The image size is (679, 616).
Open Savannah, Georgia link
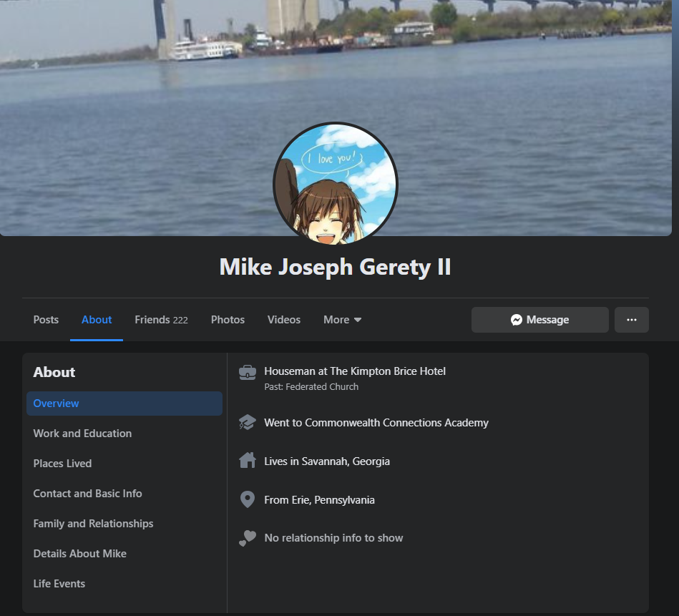346,461
